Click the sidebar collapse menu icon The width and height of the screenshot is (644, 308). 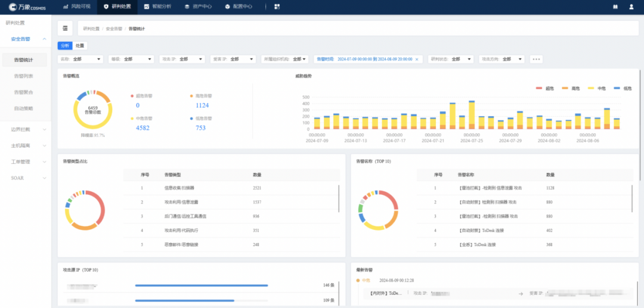point(64,29)
